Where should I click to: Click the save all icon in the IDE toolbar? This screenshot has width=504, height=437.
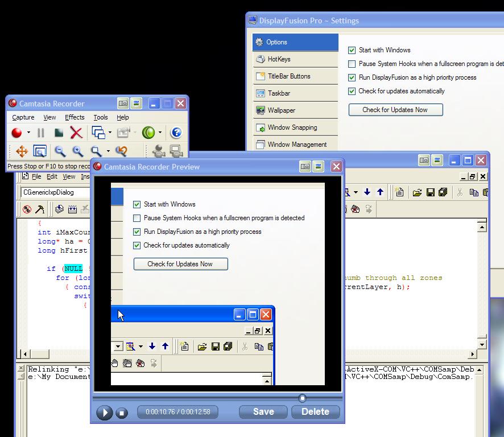443,192
